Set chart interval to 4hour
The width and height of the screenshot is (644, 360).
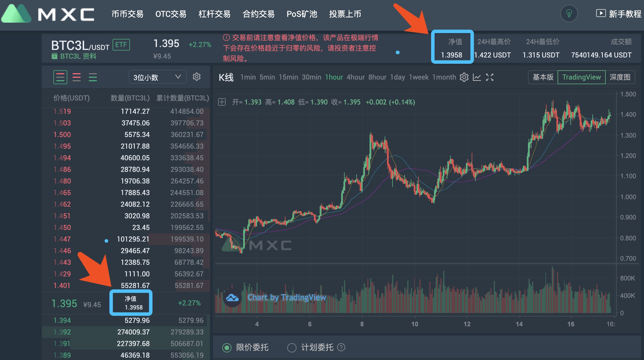(x=356, y=77)
